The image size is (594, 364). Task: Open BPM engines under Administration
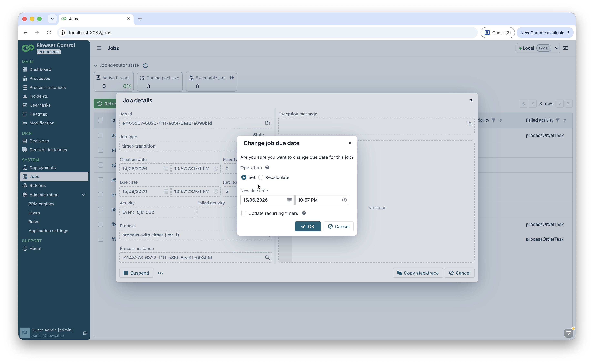click(x=41, y=204)
